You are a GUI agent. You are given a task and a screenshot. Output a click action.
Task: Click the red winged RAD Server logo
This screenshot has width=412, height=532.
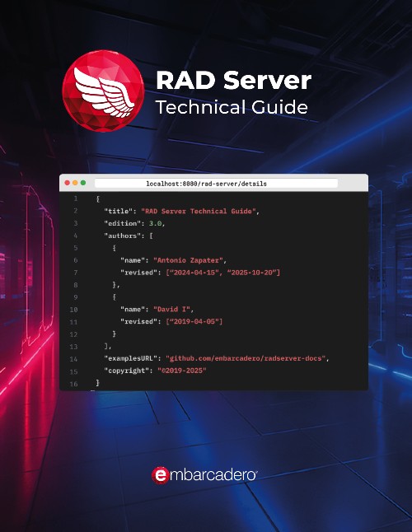pyautogui.click(x=104, y=91)
